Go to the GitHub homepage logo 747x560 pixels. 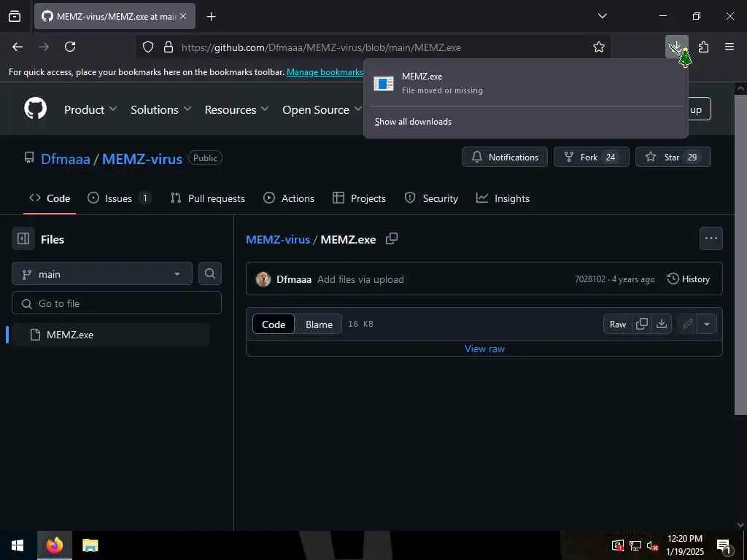pyautogui.click(x=36, y=109)
